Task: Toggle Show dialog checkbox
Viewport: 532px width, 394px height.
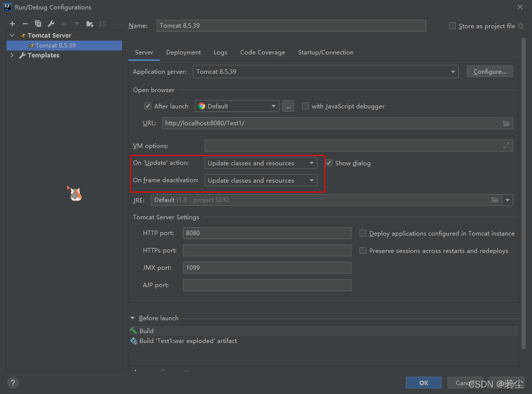Action: coord(329,163)
